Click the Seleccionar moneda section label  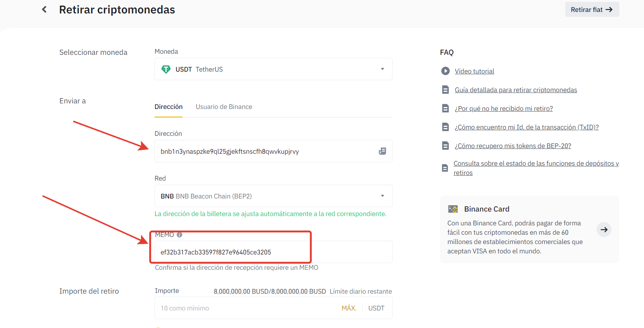coord(93,52)
